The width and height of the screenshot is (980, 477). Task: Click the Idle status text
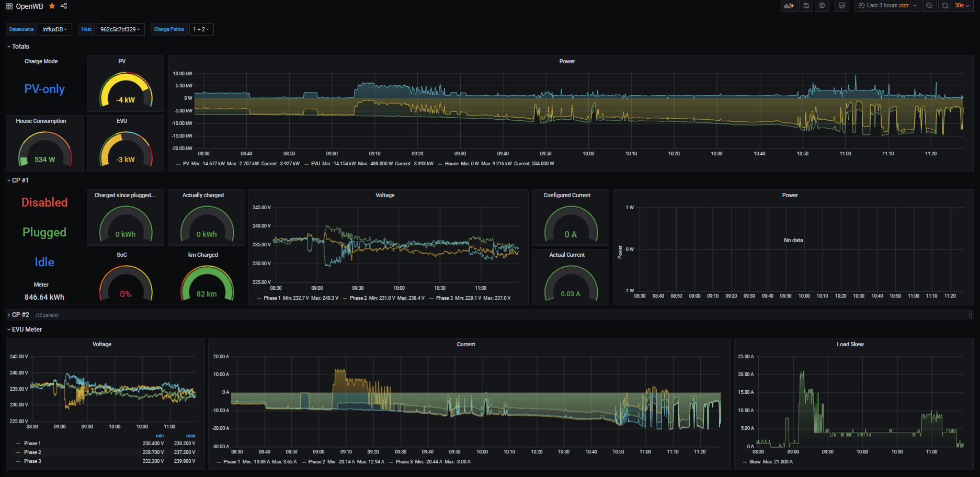44,262
